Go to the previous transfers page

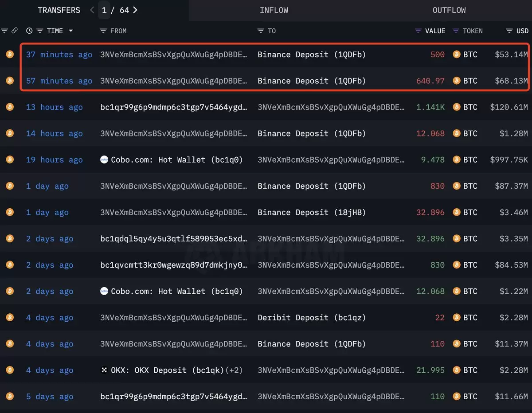92,10
